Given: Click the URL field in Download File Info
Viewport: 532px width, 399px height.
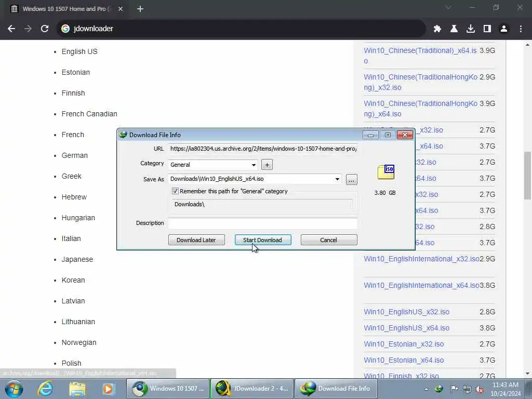Looking at the screenshot, I should coord(263,149).
